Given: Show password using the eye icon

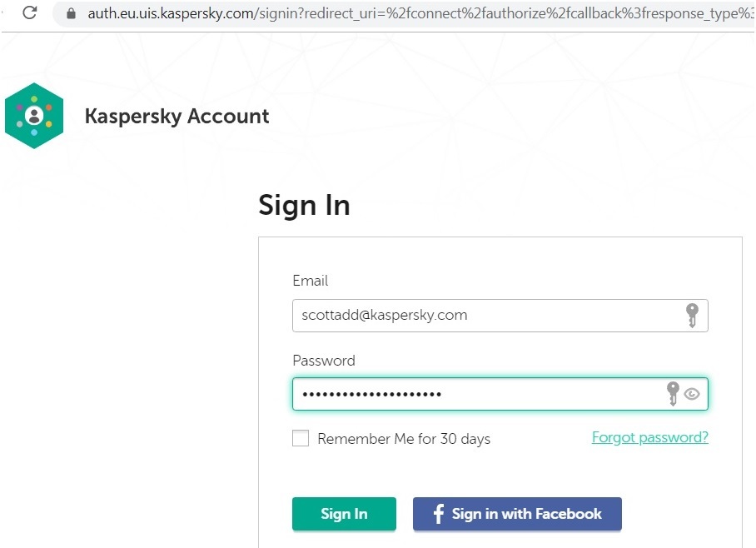Looking at the screenshot, I should [x=692, y=394].
